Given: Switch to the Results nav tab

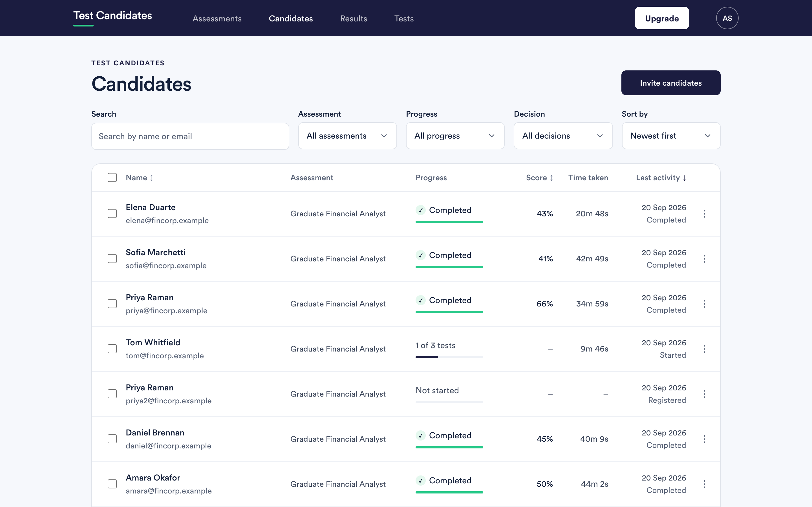Looking at the screenshot, I should tap(353, 18).
